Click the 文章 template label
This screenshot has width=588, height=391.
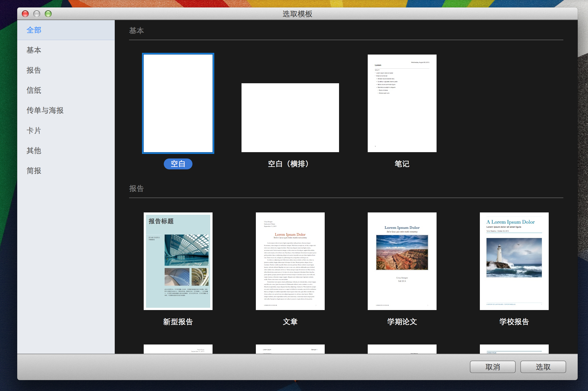pos(290,322)
